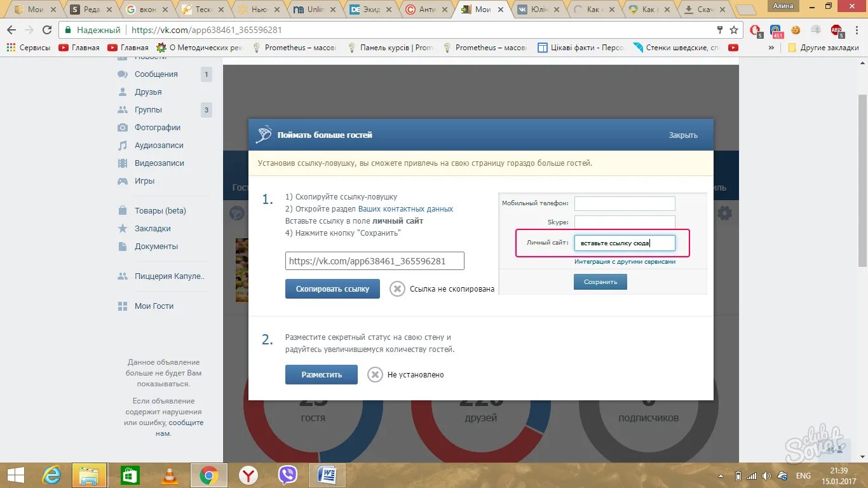Click the Chrome address bar URL

207,30
